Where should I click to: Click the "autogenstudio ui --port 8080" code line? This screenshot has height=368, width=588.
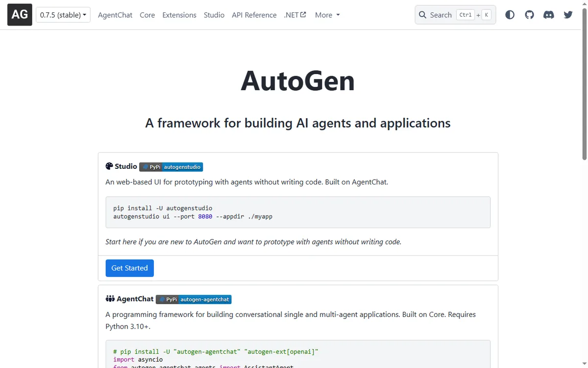pos(193,216)
